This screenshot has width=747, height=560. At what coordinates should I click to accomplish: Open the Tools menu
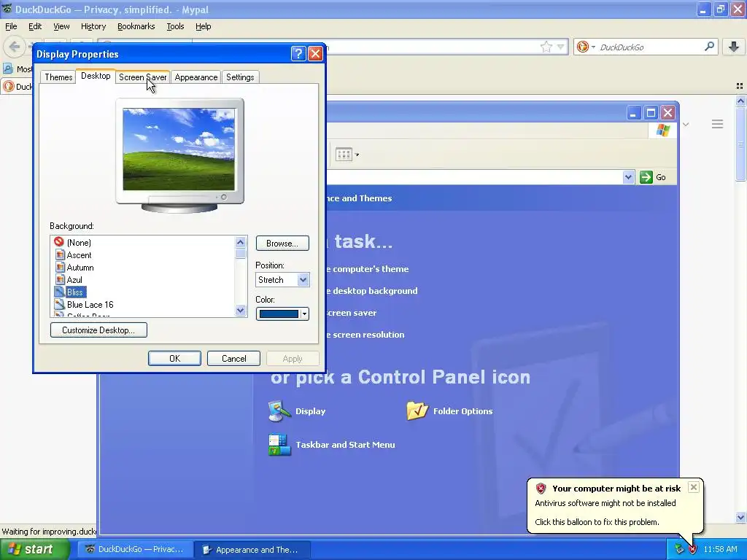[x=175, y=26]
